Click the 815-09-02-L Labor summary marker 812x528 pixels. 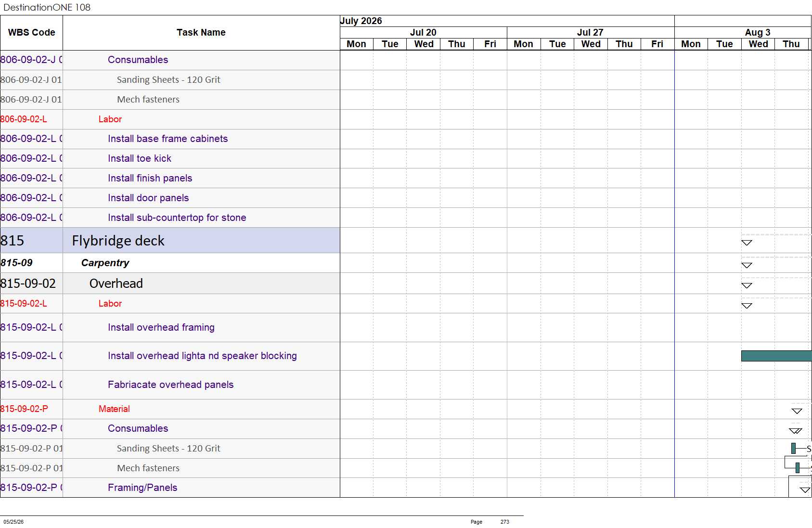pos(747,306)
